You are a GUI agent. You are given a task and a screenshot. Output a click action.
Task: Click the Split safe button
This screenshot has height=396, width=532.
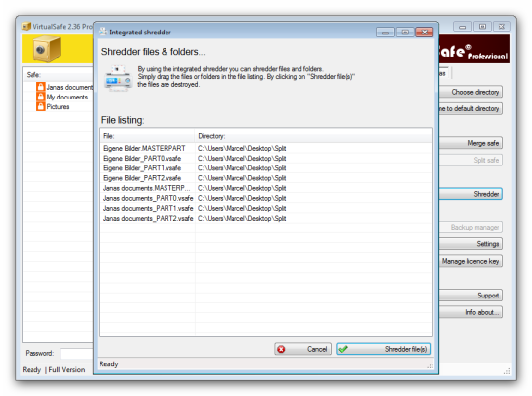[471, 160]
